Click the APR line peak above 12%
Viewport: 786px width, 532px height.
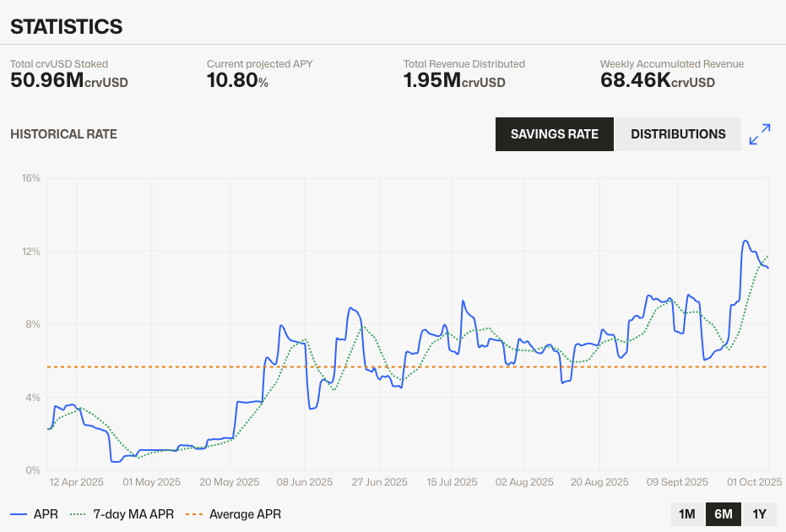coord(745,241)
